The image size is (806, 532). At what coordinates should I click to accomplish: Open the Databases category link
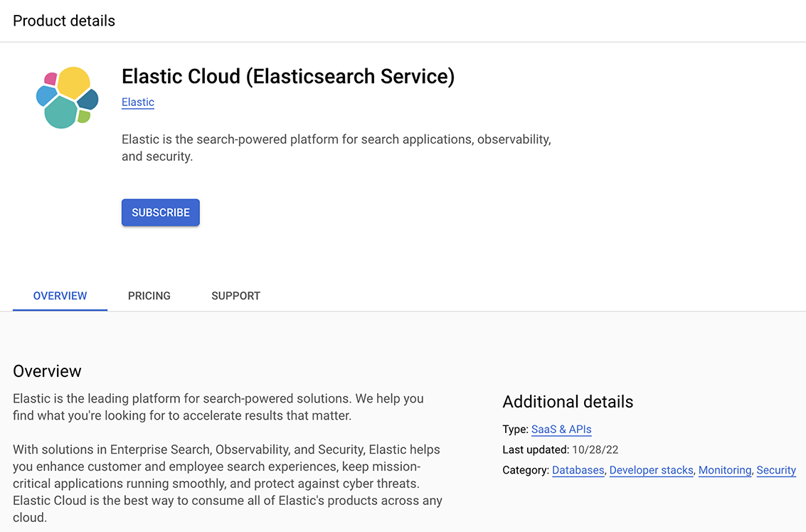click(x=578, y=470)
